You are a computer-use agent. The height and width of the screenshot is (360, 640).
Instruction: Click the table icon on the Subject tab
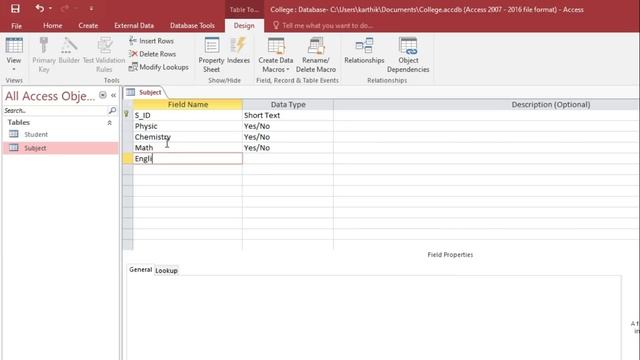click(131, 92)
